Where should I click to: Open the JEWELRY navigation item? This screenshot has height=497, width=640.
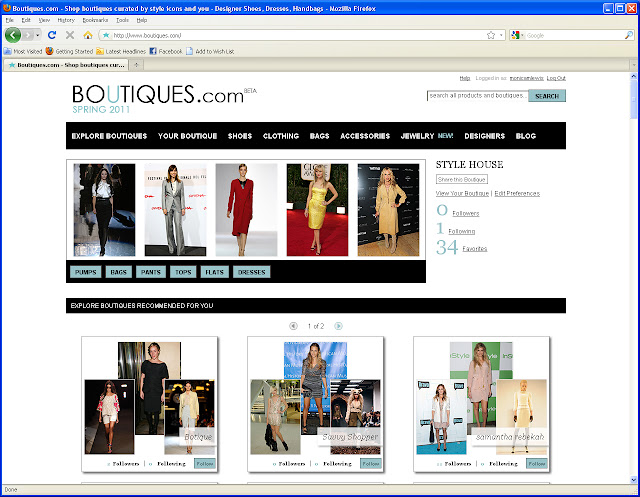(x=418, y=136)
